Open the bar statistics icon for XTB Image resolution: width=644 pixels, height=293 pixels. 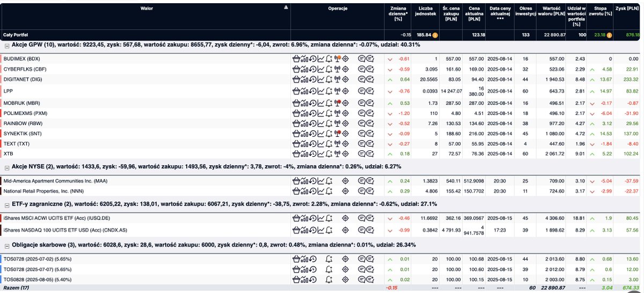304,153
